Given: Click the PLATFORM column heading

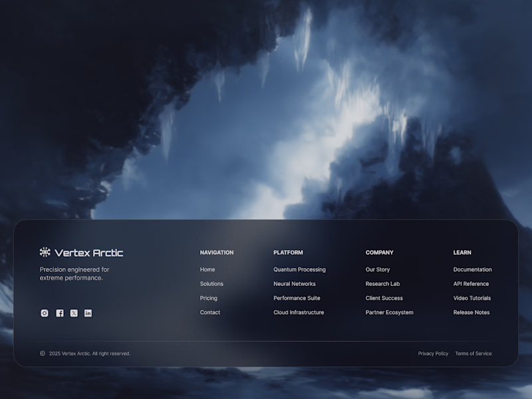Looking at the screenshot, I should (x=288, y=253).
